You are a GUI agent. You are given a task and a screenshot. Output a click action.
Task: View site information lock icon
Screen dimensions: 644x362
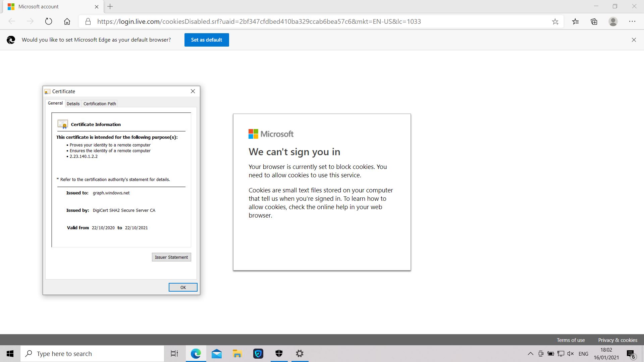(x=88, y=21)
